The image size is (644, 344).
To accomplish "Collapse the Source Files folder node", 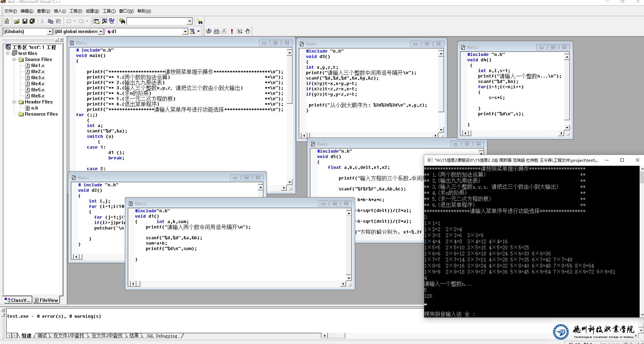I will point(14,60).
